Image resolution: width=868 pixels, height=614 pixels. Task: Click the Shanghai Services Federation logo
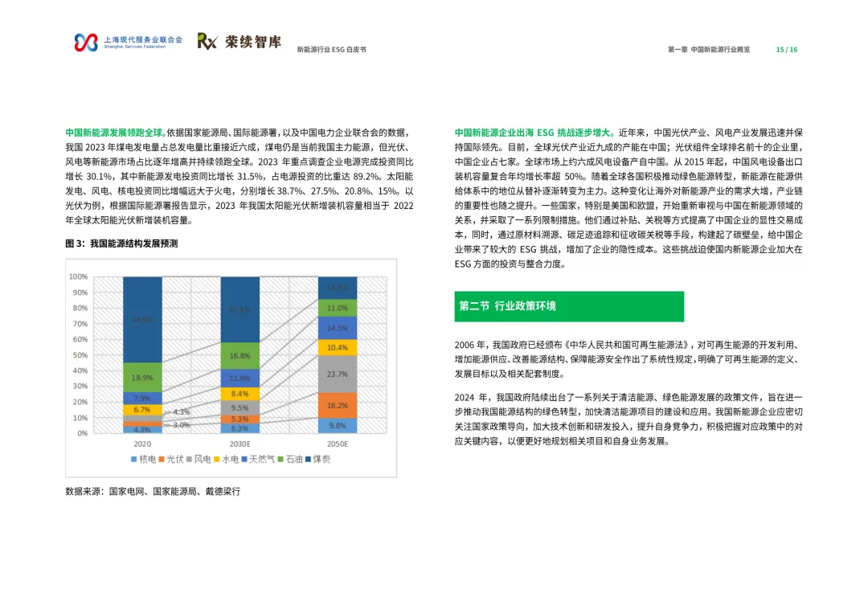pos(129,42)
